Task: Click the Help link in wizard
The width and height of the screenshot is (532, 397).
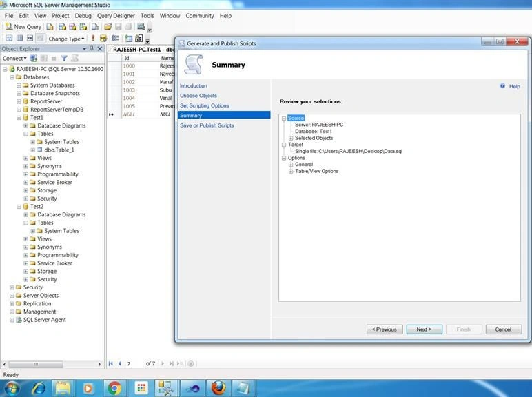Action: pyautogui.click(x=514, y=87)
